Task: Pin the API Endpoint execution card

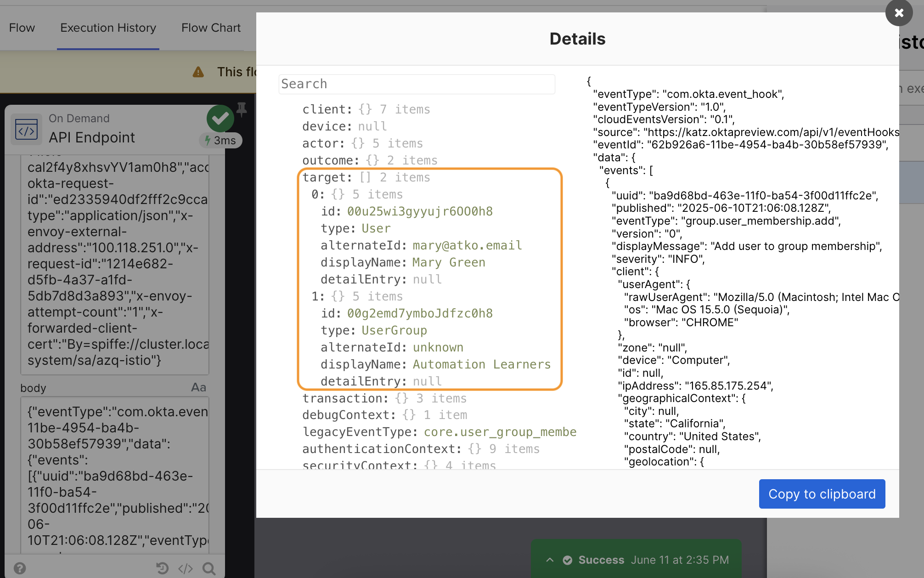Action: click(241, 109)
